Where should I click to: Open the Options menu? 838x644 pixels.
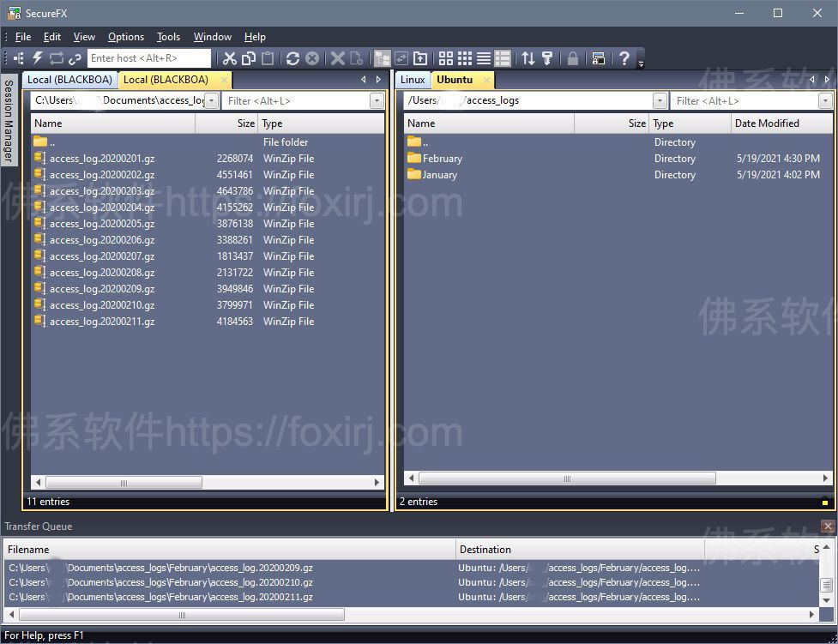125,37
